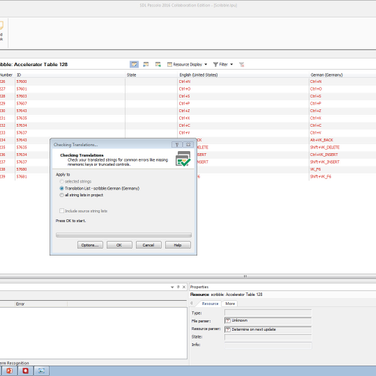
Task: Select German cell 'Ctrl+VK_INSERT'
Action: click(x=342, y=155)
